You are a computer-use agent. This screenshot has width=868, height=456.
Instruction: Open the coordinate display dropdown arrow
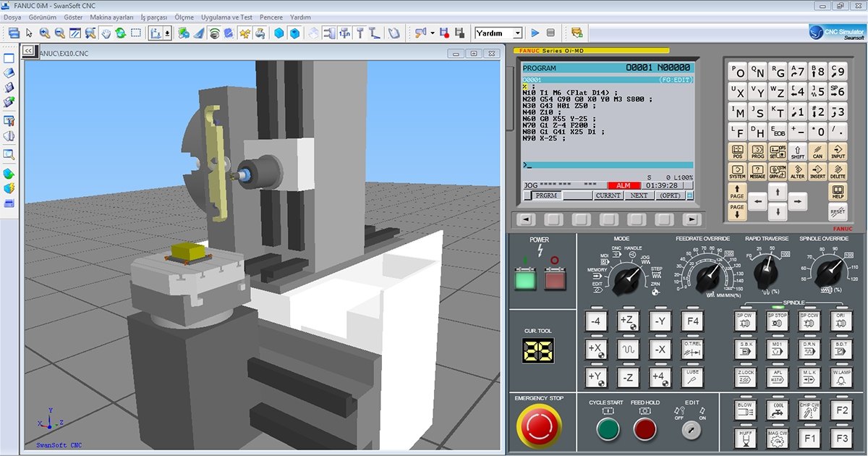point(166,32)
